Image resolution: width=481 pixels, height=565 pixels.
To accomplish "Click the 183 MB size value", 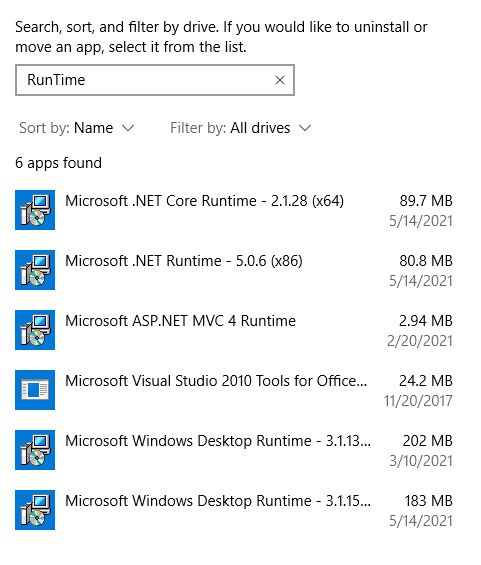I will tap(428, 501).
